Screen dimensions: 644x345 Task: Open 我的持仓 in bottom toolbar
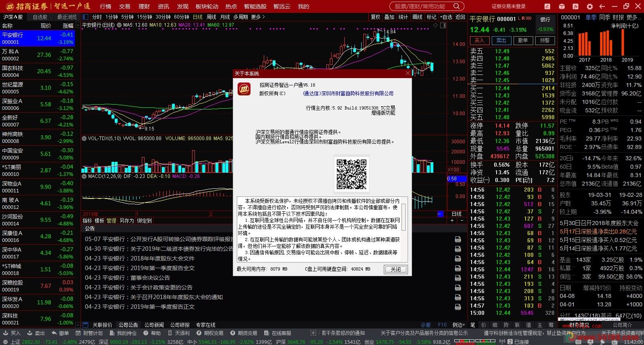123,333
